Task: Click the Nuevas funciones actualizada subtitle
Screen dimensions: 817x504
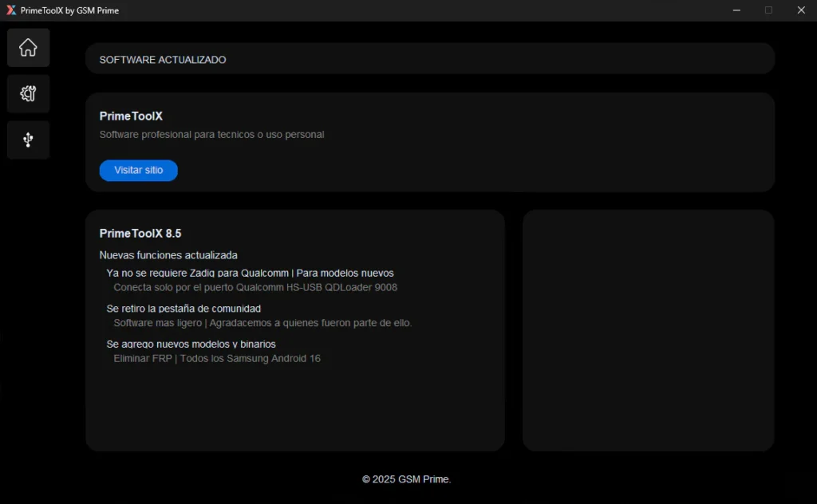Action: [x=168, y=255]
